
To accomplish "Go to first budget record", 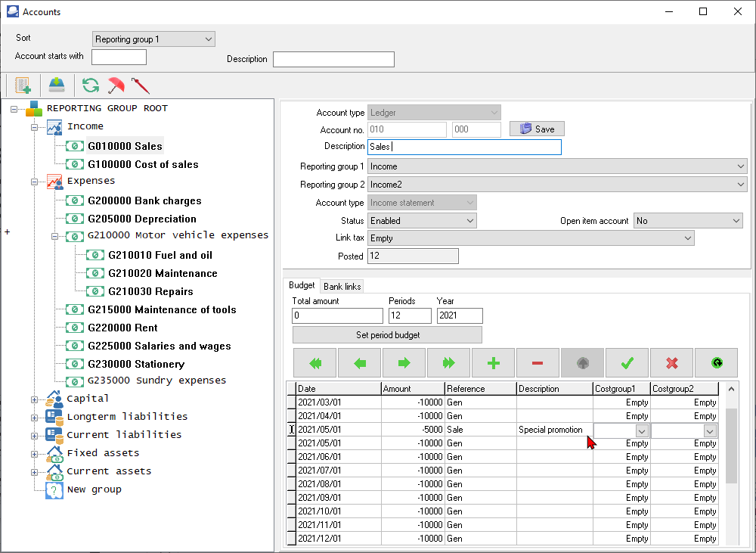I will point(314,363).
